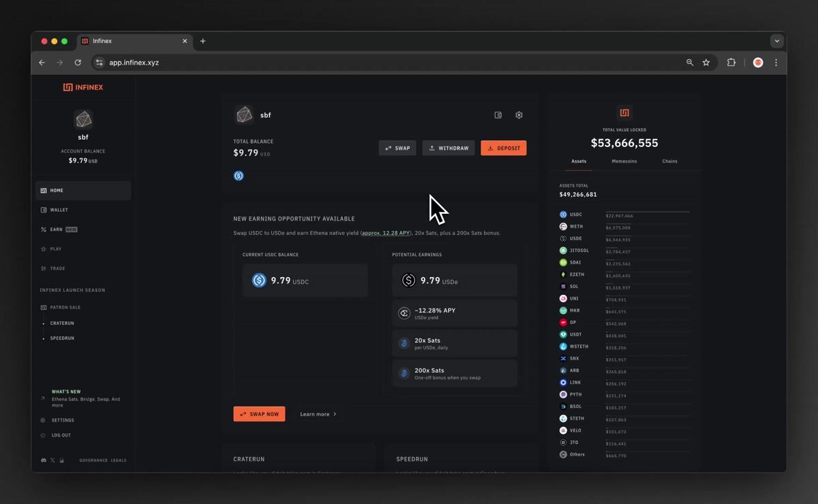Open the Governance link
818x504 pixels.
click(x=93, y=460)
